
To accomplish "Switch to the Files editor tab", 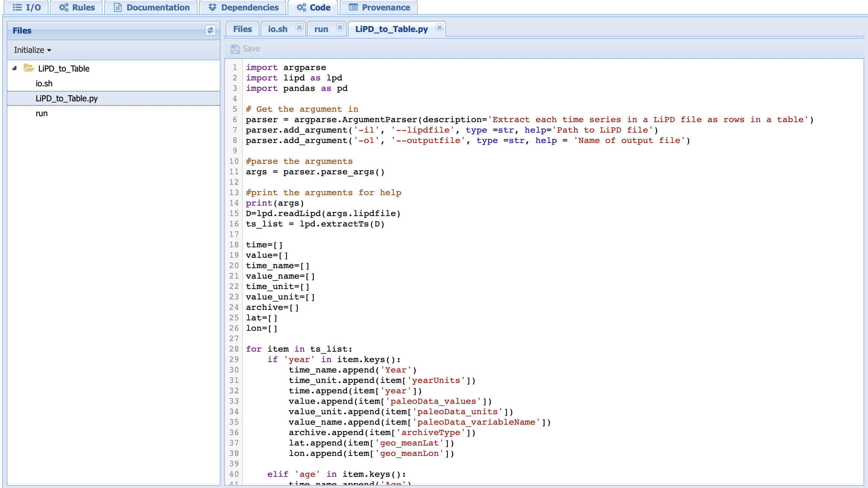I will click(243, 29).
